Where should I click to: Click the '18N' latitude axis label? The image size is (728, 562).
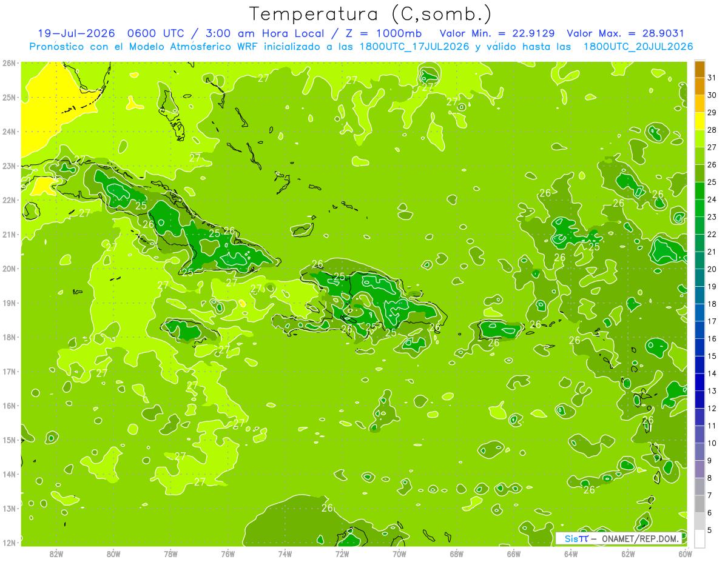tap(9, 337)
